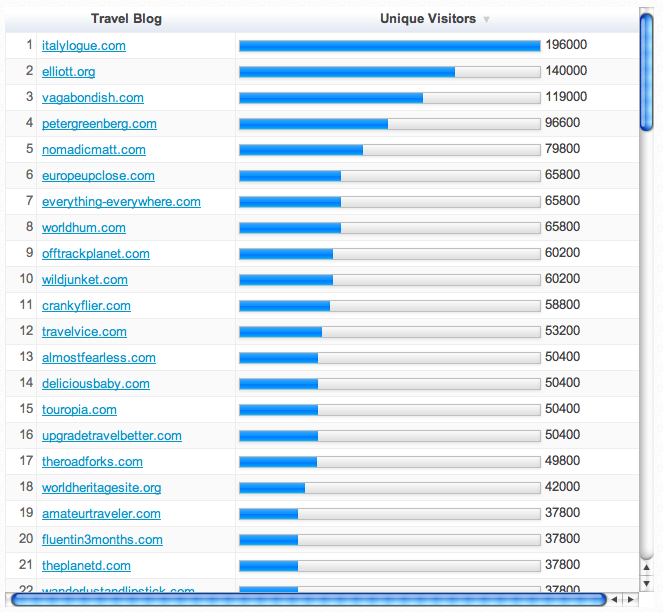
Task: Go to crankyflier.com link
Action: coord(86,306)
